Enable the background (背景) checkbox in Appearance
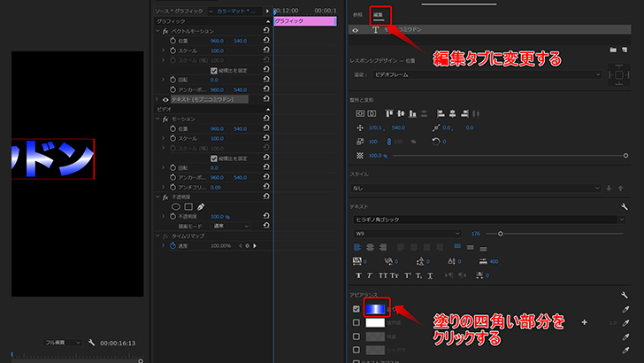The height and width of the screenshot is (363, 644). 356,336
